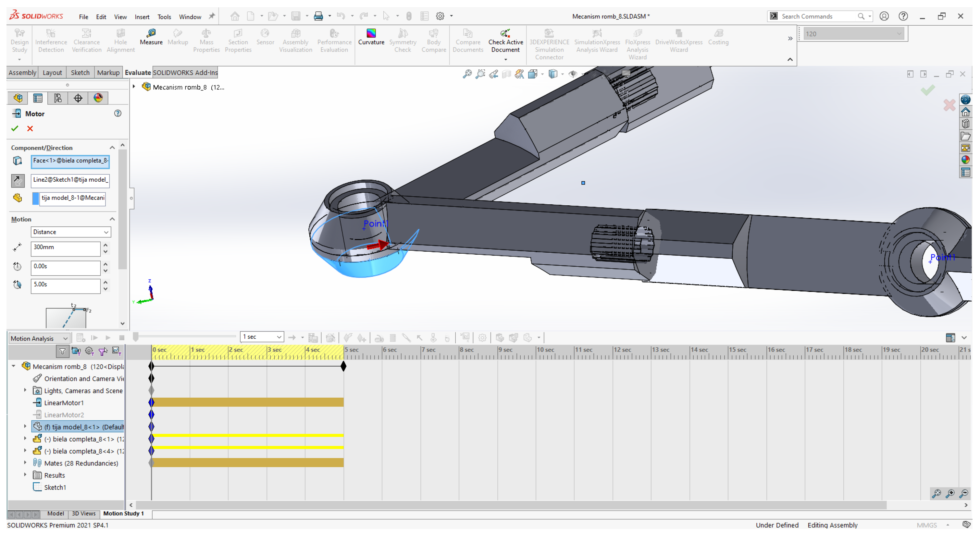The height and width of the screenshot is (542, 980).
Task: Open the Tools menu
Action: click(164, 17)
